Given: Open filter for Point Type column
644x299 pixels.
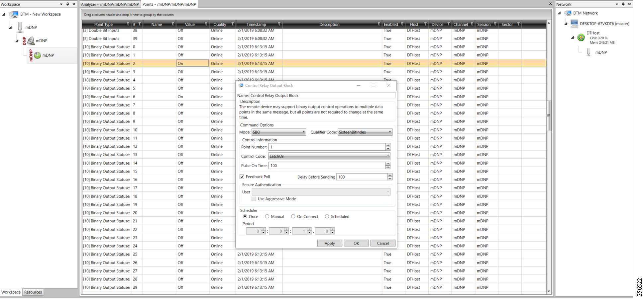Looking at the screenshot, I should tap(128, 24).
